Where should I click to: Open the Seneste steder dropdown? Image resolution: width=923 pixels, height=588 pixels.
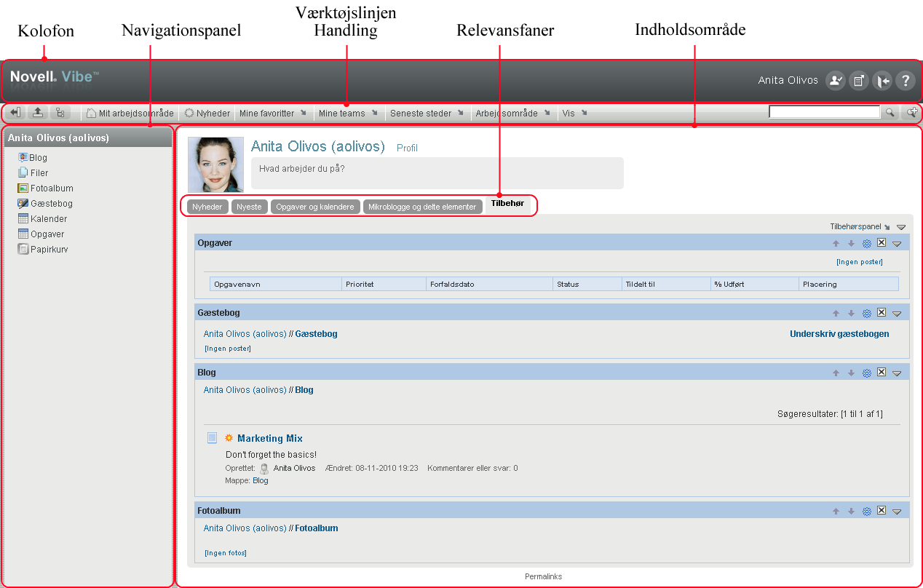(426, 114)
